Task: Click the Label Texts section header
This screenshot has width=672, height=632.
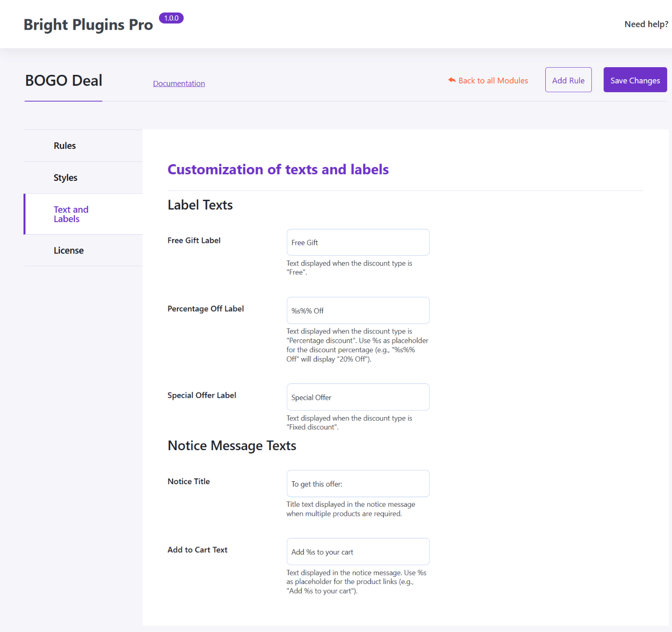Action: 200,204
